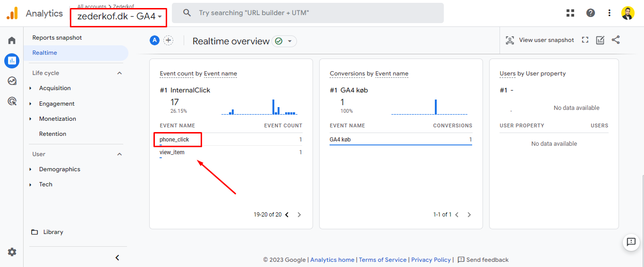The image size is (644, 267).
Task: Open the Home icon in left rail
Action: [x=12, y=41]
